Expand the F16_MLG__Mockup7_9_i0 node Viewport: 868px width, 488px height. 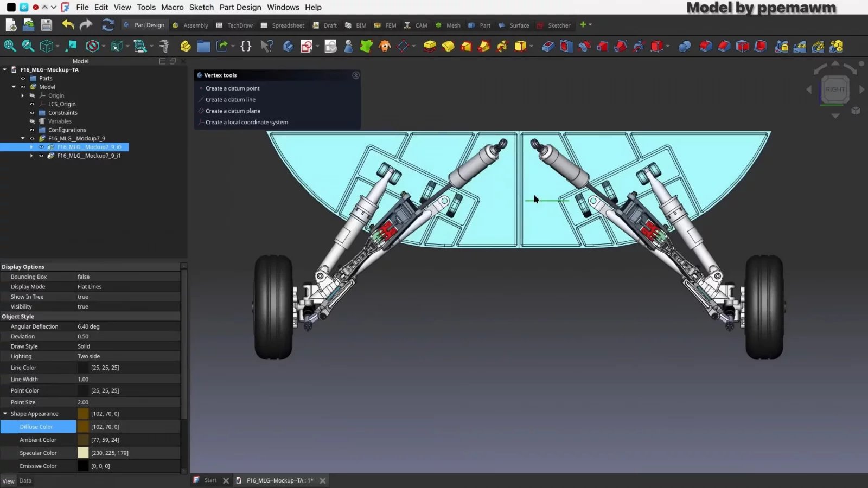click(31, 147)
